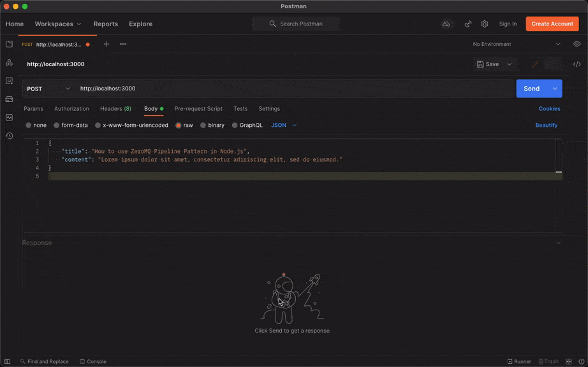Open the JSON format dropdown
Viewport: 588px width, 367px height.
284,126
